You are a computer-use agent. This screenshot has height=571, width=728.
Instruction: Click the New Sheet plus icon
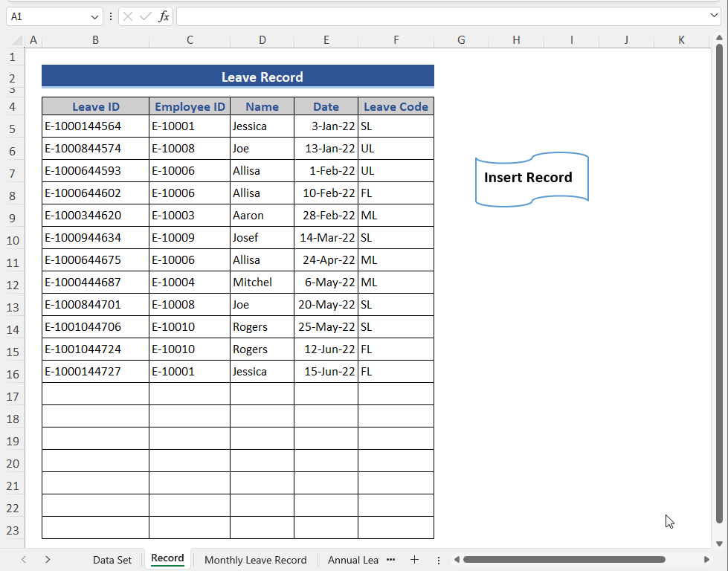click(414, 559)
